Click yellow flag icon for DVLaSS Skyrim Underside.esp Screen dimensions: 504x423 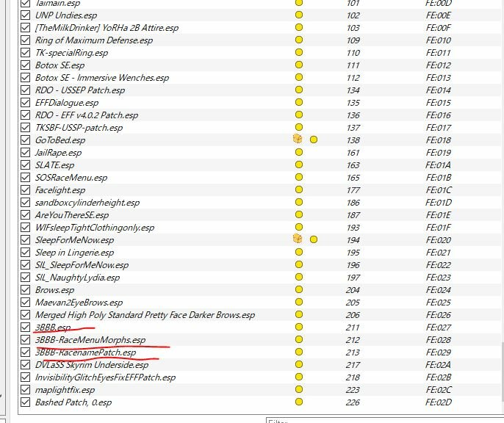click(x=299, y=364)
